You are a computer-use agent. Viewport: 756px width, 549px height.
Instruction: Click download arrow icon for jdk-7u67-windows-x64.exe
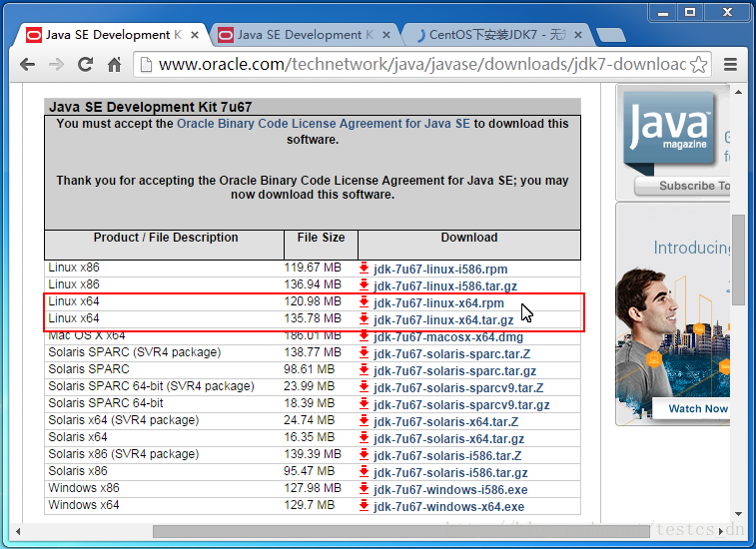point(364,506)
